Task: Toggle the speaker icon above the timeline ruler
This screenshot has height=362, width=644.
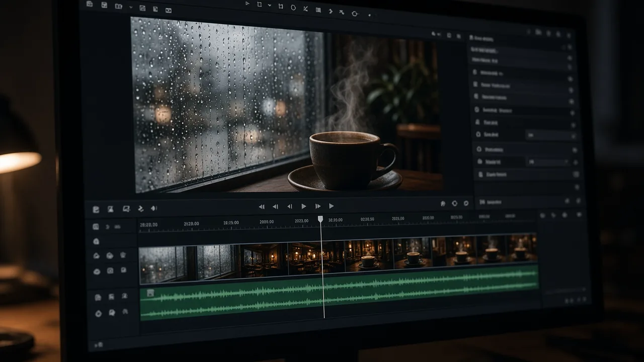Action: click(x=153, y=208)
